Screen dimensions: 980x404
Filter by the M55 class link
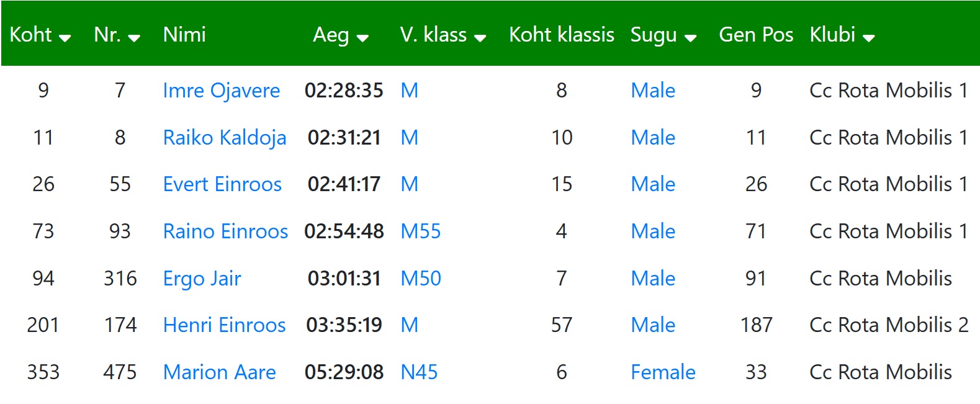tap(421, 231)
